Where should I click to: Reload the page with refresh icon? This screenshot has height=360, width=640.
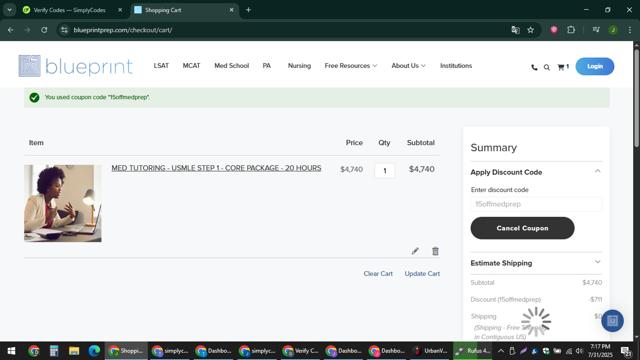pyautogui.click(x=44, y=30)
